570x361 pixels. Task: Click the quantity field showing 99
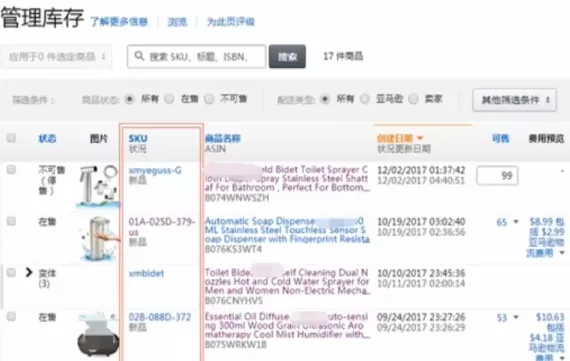pyautogui.click(x=497, y=176)
